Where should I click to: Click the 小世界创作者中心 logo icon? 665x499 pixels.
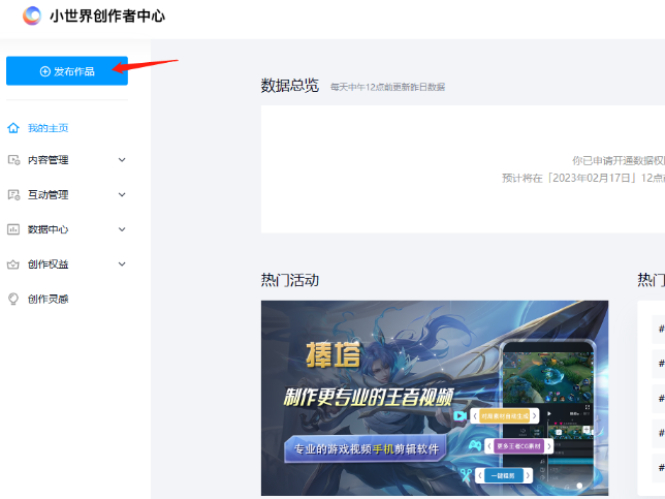click(32, 16)
